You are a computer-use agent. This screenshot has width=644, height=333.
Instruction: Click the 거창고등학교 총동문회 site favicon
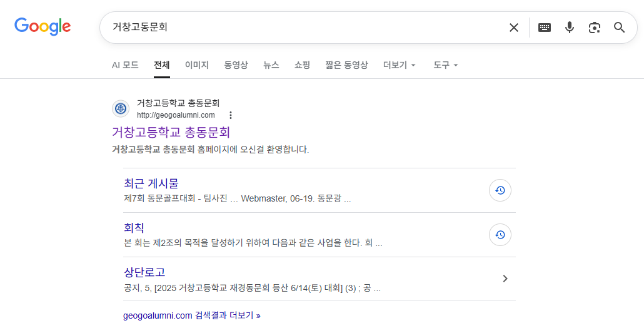point(121,108)
